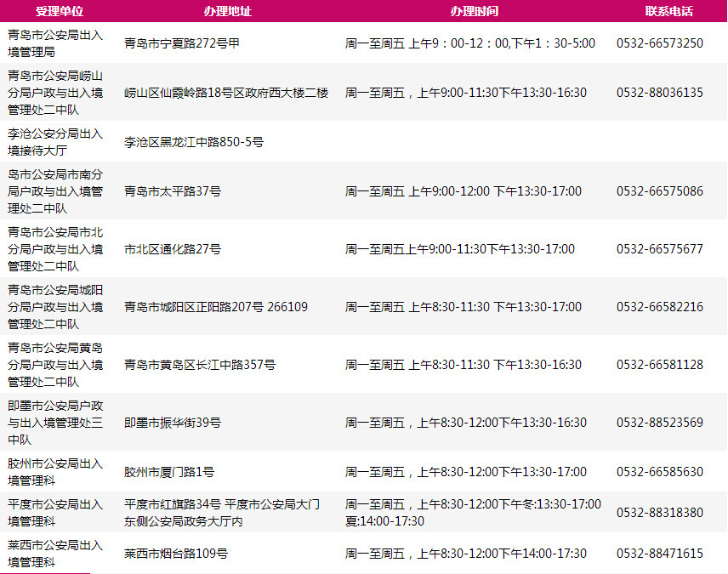728x574 pixels.
Task: Select phone number 0532-88036135
Action: 660,93
